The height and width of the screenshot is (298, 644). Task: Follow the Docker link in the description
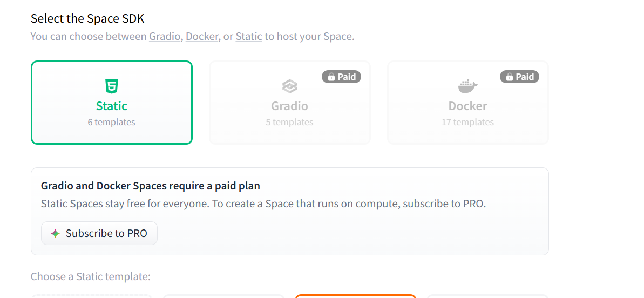tap(202, 36)
